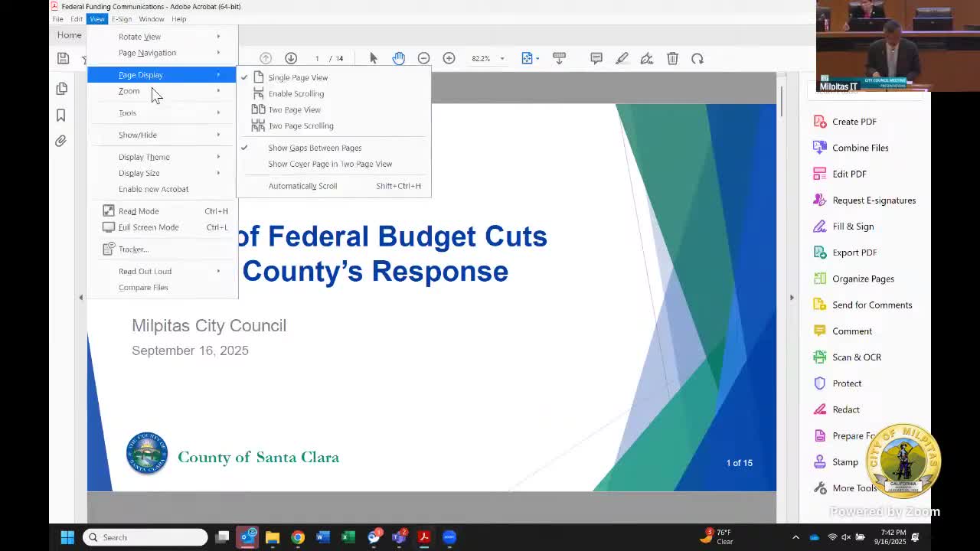Screen dimensions: 980x551
Task: Open the Bookmarks panel icon
Action: point(61,115)
